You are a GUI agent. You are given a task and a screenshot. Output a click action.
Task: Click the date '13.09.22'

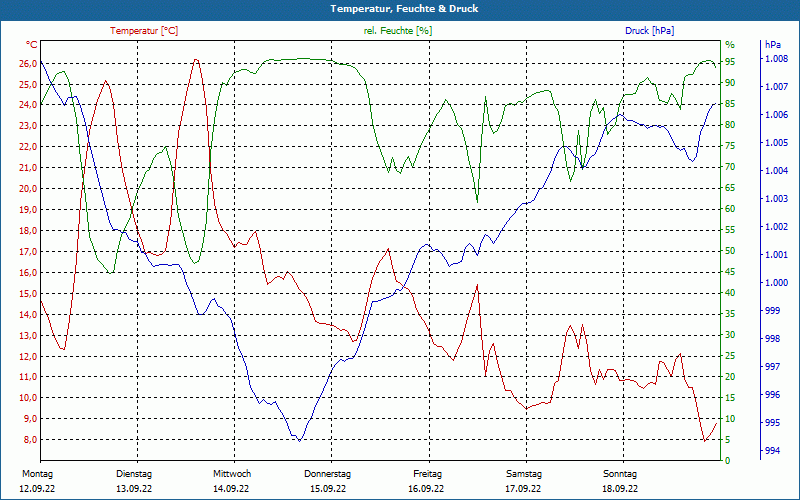click(x=134, y=489)
